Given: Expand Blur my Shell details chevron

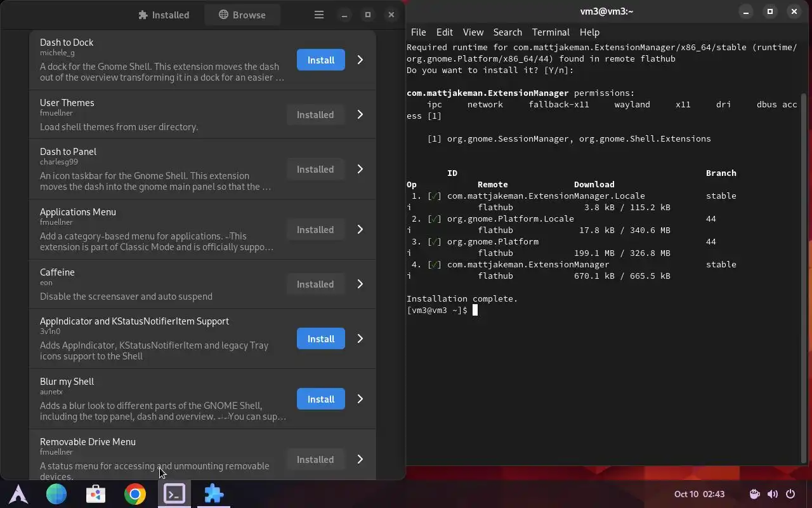Looking at the screenshot, I should point(360,399).
